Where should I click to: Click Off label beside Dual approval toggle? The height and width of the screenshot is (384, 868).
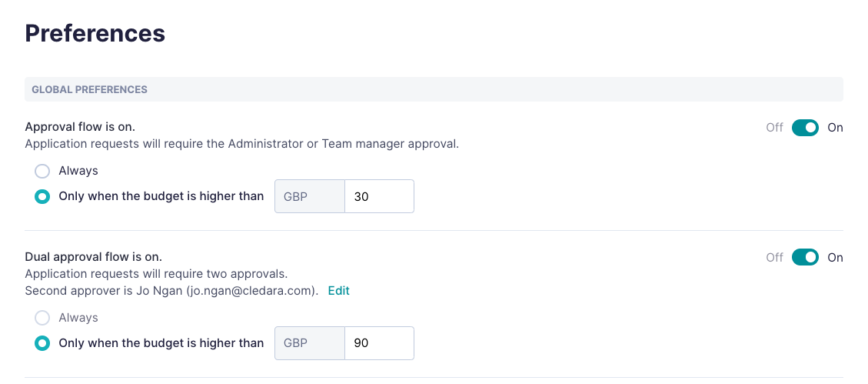coord(774,258)
